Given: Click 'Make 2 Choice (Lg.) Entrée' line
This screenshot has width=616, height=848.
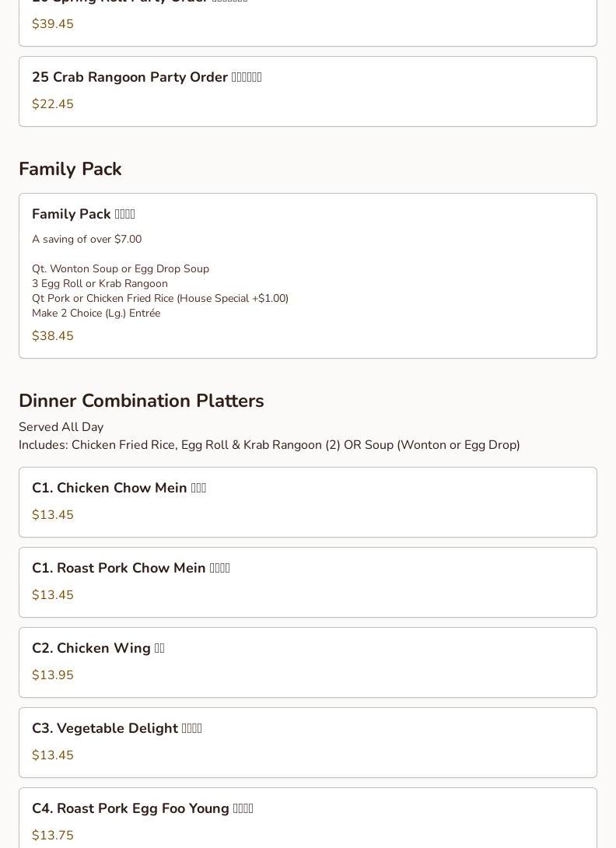Looking at the screenshot, I should point(96,313).
